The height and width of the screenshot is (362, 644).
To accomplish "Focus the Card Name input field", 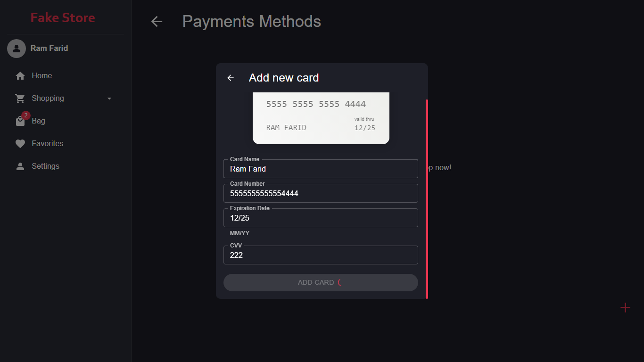I will pyautogui.click(x=321, y=169).
